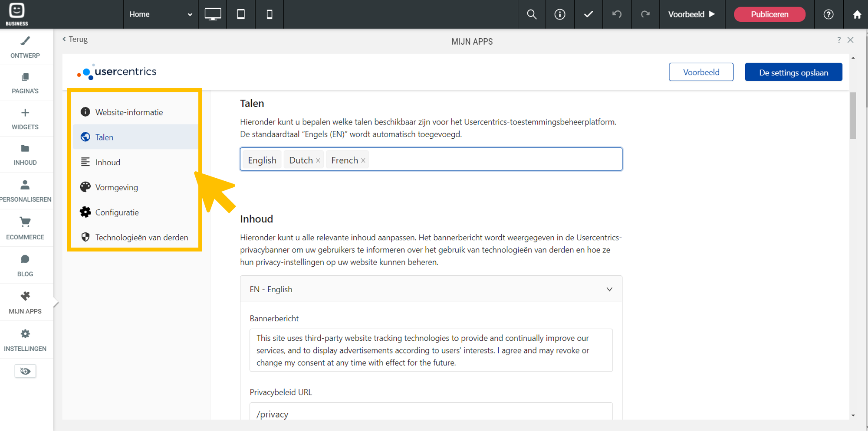Save settings with De settings opslaan
Image resolution: width=868 pixels, height=431 pixels.
(x=793, y=72)
